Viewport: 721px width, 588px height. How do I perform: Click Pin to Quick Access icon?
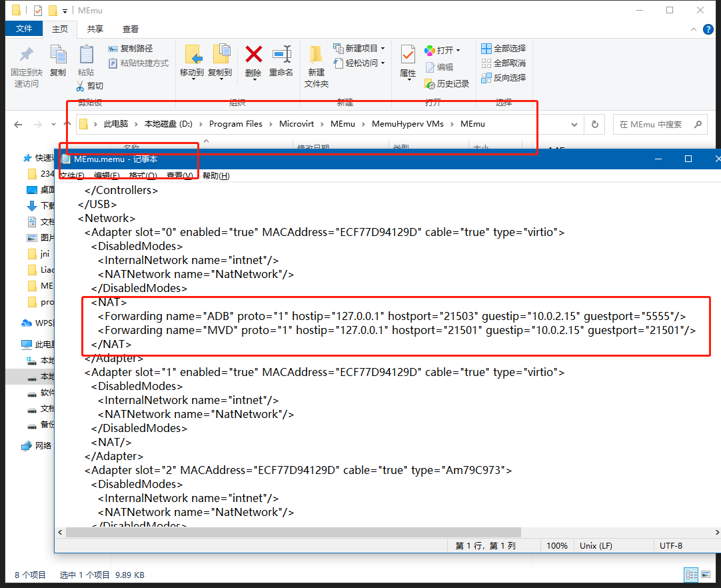pos(26,55)
